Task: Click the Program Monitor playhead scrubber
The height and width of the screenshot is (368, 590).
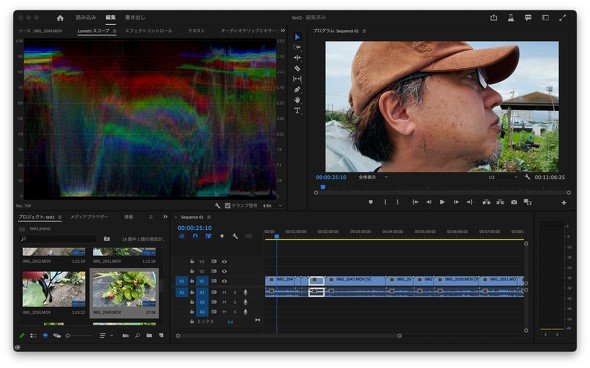Action: click(323, 187)
